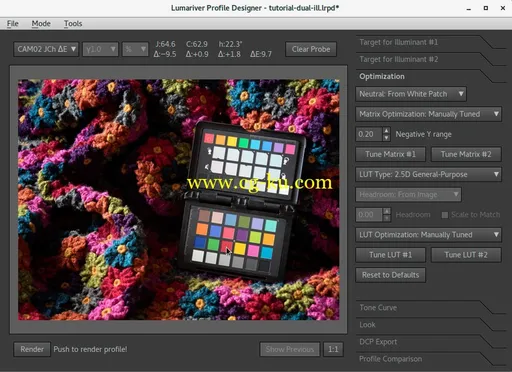Click the h:22.3° readout value

230,44
